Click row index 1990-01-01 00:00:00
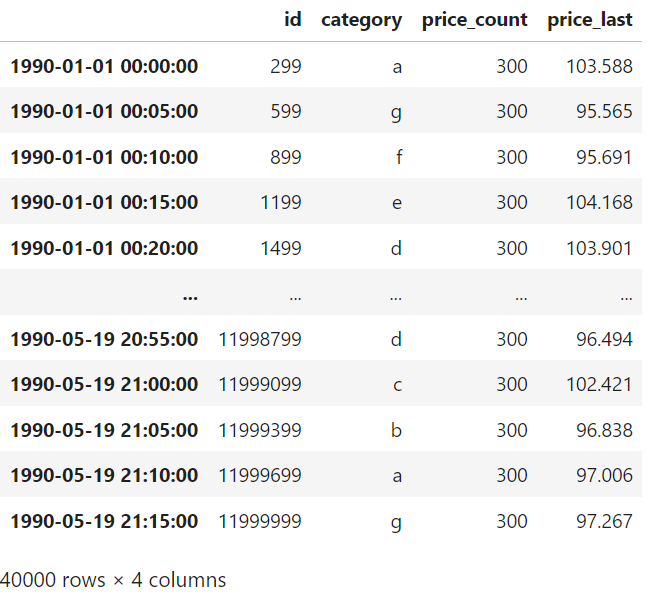 point(104,66)
